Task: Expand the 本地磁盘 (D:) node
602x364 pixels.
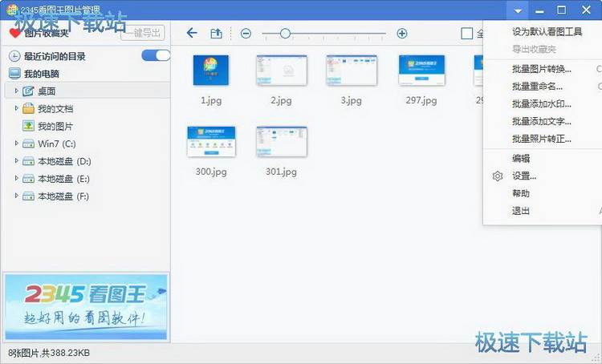Action: (x=16, y=160)
